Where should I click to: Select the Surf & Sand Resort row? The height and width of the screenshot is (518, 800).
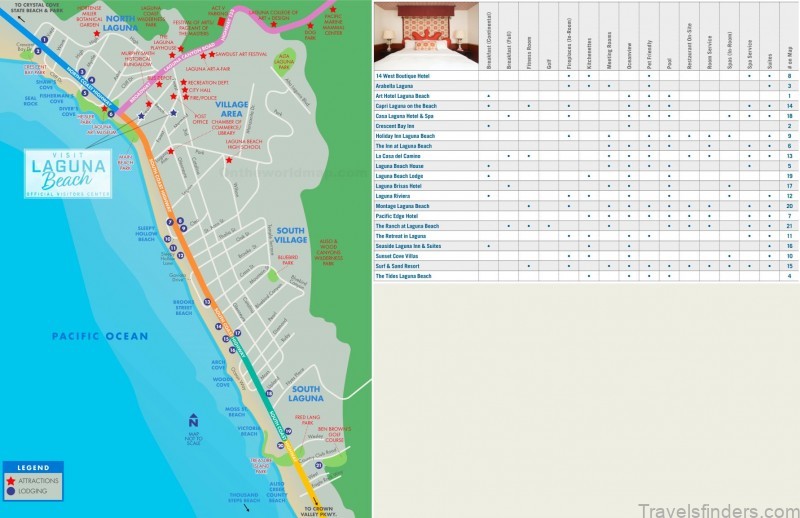pos(398,266)
